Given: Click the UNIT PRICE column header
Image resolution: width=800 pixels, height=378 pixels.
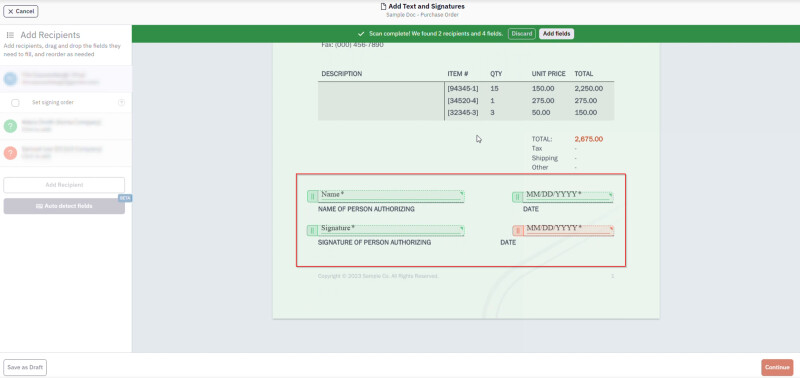Looking at the screenshot, I should pyautogui.click(x=548, y=74).
